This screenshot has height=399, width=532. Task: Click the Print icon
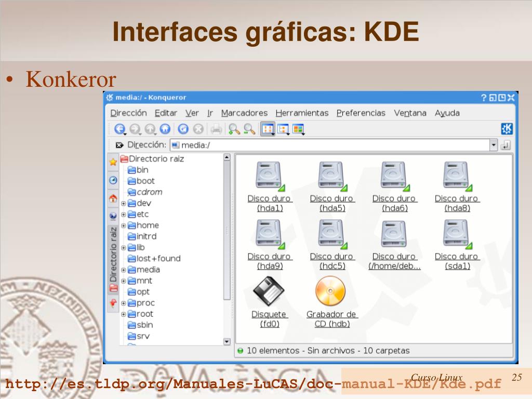[x=216, y=129]
